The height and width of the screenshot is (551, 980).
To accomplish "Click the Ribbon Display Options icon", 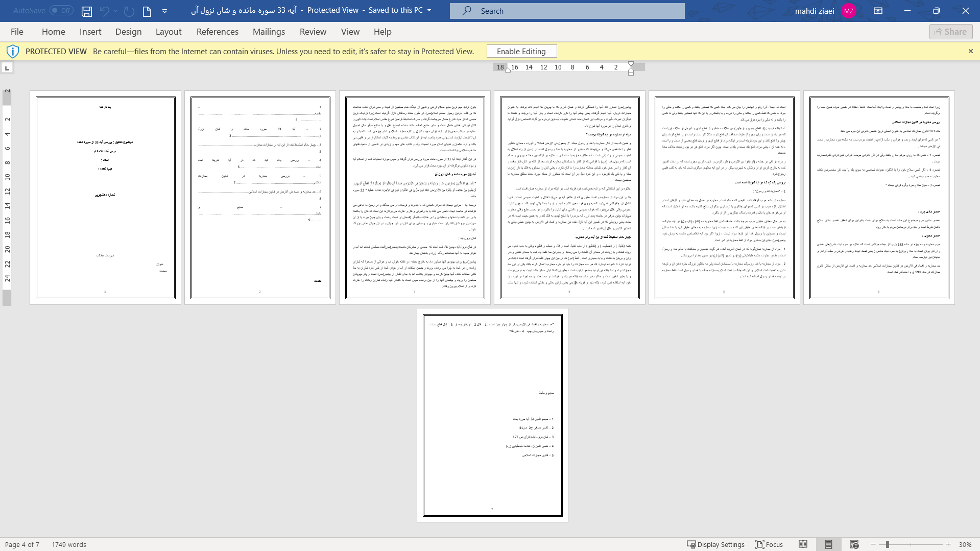I will 878,11.
